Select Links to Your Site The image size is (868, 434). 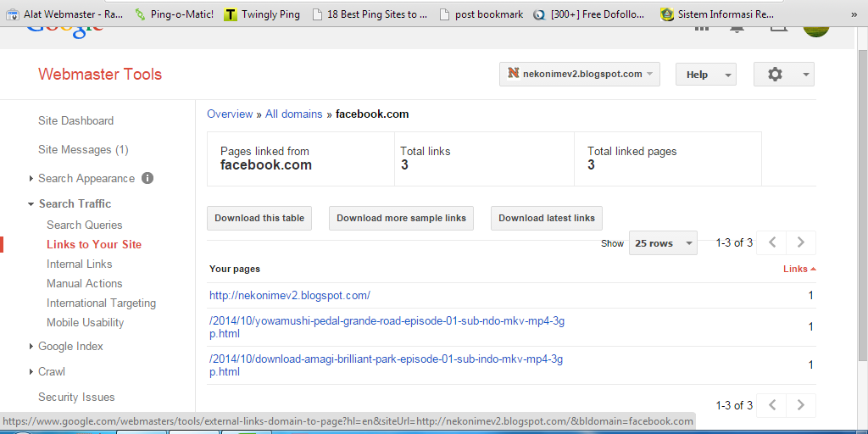click(x=94, y=245)
